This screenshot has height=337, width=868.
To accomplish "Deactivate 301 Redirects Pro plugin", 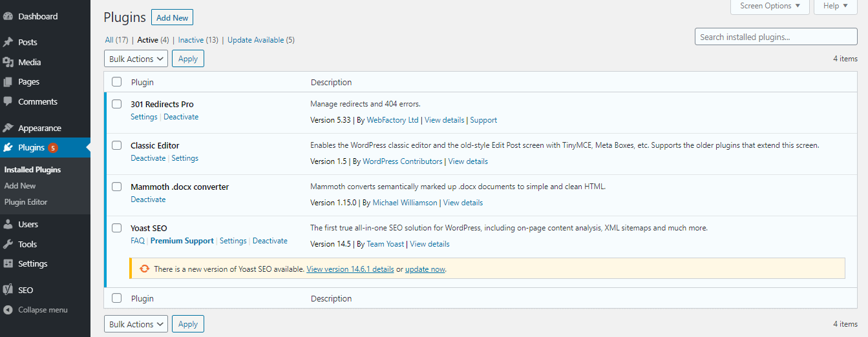I will (181, 117).
